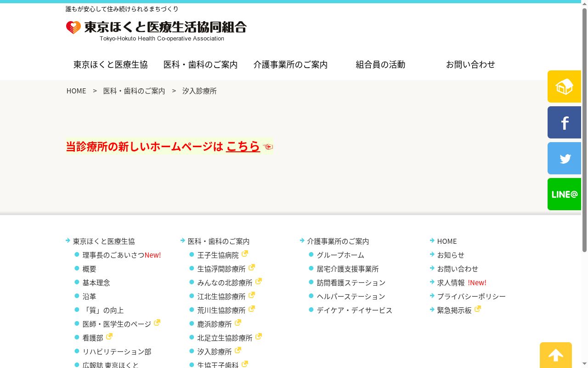The width and height of the screenshot is (588, 368).
Task: Open 沿革 footer link
Action: [90, 296]
